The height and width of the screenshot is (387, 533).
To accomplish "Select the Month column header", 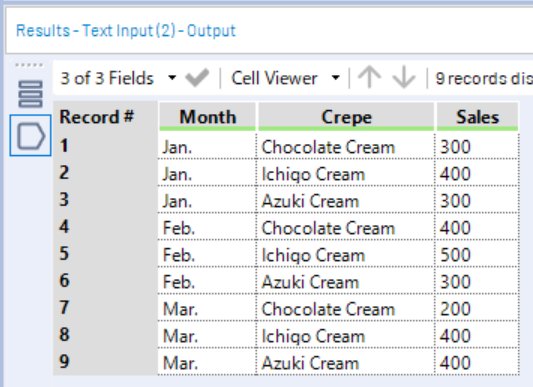I will pos(207,117).
